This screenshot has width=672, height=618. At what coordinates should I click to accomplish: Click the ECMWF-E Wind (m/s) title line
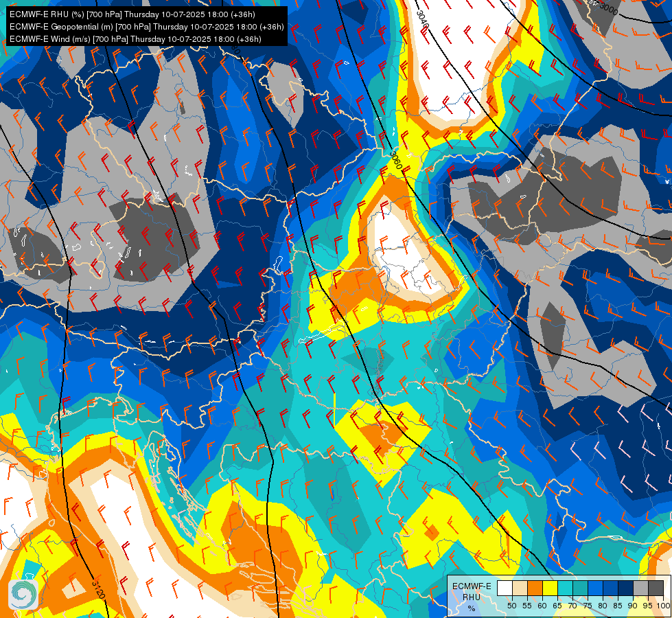135,39
